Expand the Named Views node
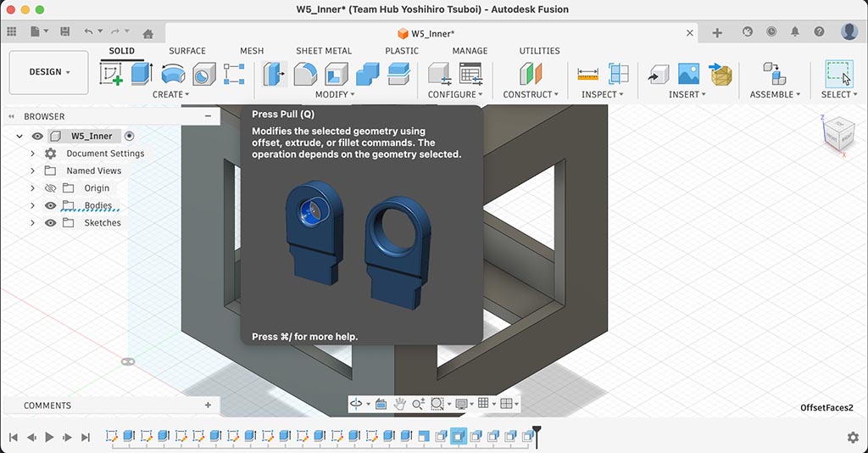This screenshot has height=453, width=868. click(32, 171)
